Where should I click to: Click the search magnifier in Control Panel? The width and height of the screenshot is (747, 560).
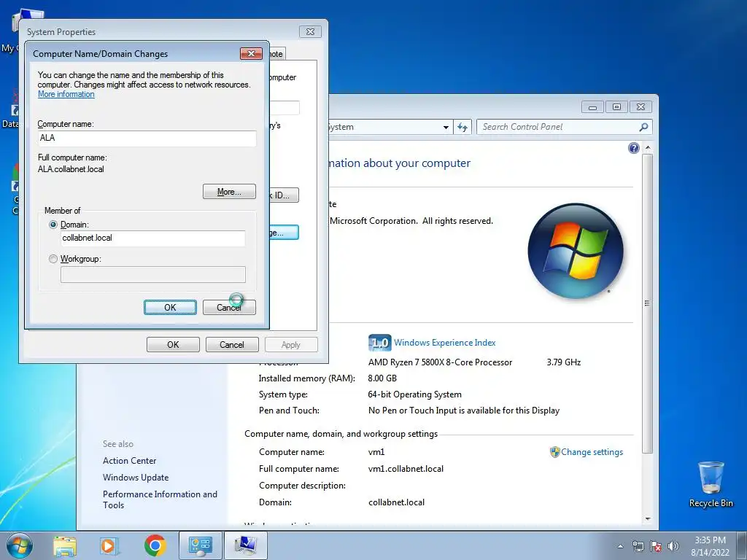pos(643,127)
